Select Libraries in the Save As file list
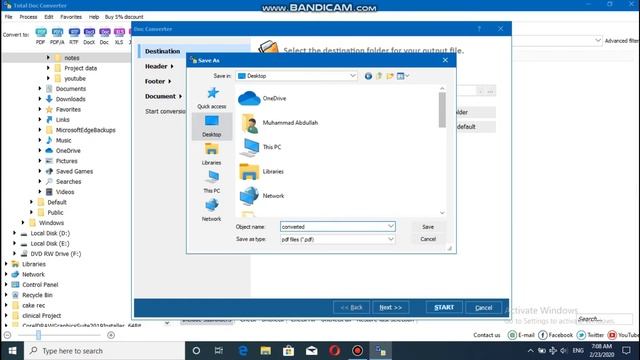 [x=261, y=171]
